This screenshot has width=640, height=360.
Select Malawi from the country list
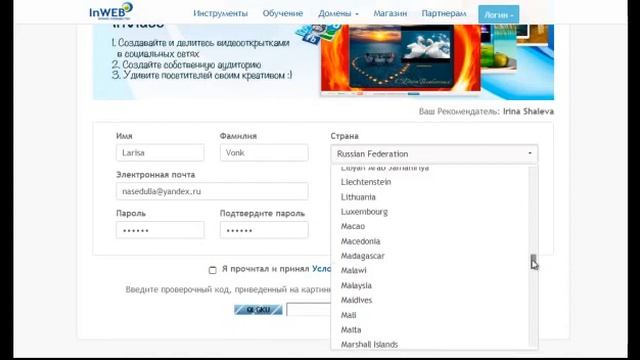tap(430, 271)
